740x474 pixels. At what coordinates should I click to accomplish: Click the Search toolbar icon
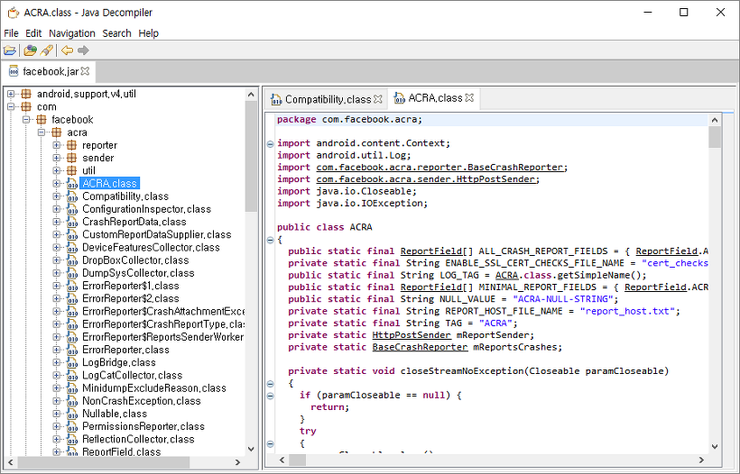click(46, 50)
